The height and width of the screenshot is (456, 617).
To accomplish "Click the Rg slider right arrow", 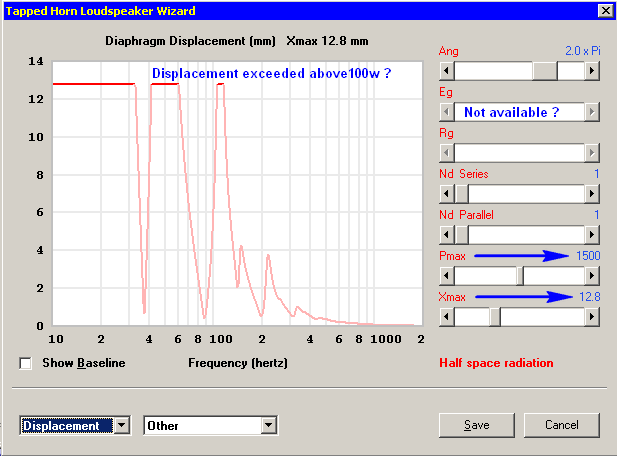I will point(592,153).
